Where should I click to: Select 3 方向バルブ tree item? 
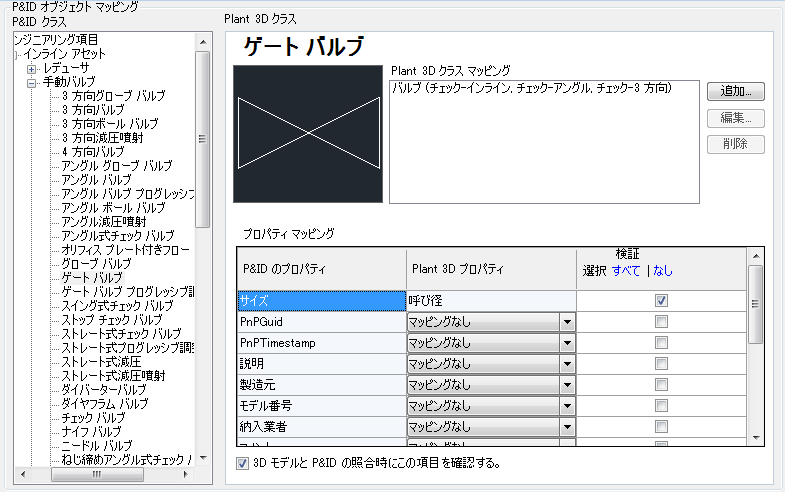coord(93,110)
